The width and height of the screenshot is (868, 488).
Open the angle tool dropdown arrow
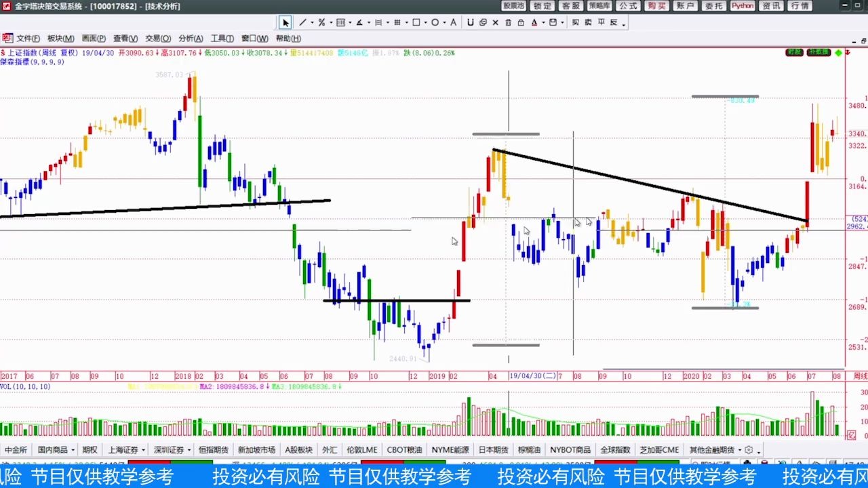(369, 22)
